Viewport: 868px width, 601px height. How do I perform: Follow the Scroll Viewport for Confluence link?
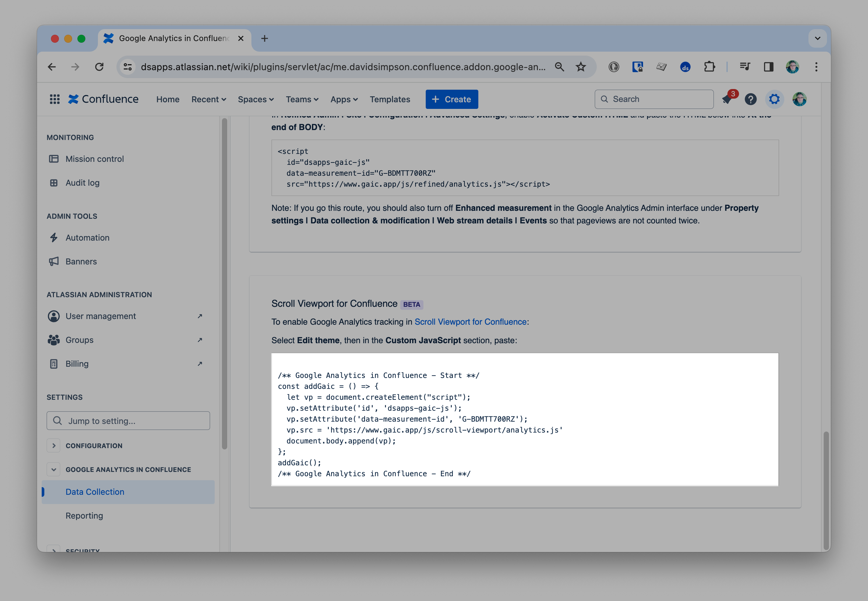tap(470, 322)
